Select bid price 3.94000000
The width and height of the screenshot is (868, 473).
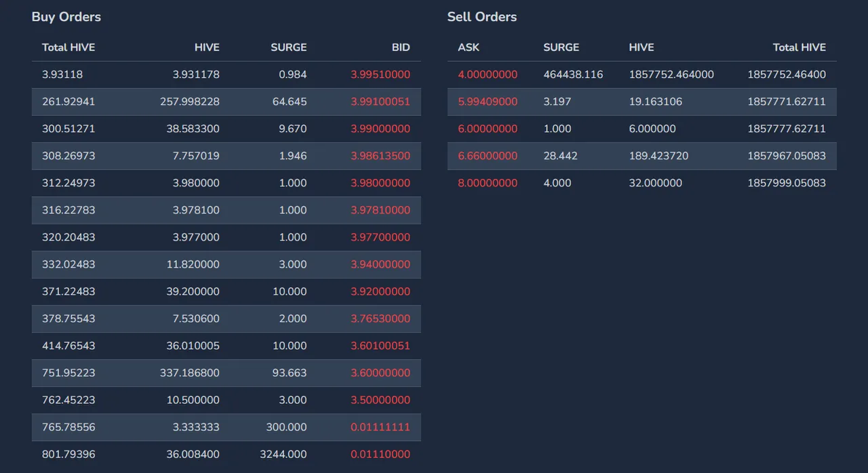[x=380, y=264]
